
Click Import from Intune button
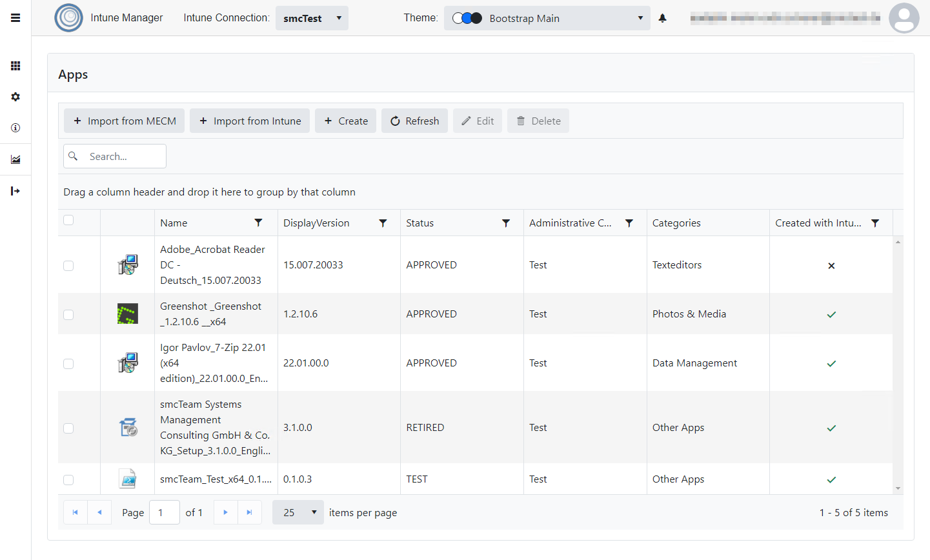[x=250, y=121]
